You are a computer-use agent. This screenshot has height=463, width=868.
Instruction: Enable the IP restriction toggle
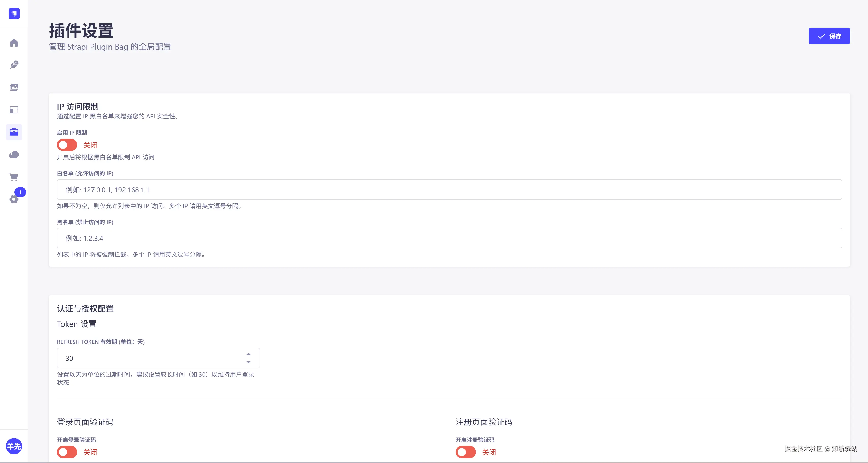[67, 145]
